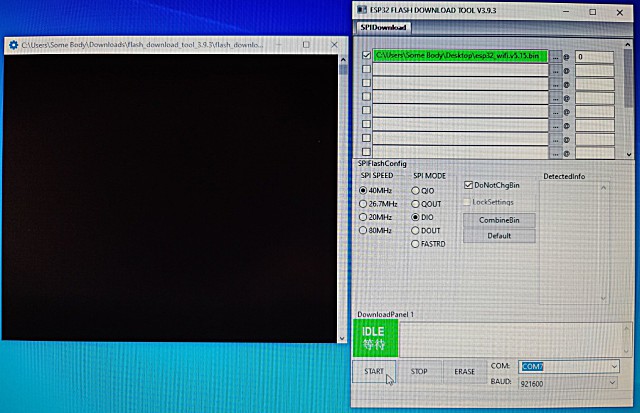Browse for file in the sixth row
The height and width of the screenshot is (413, 640).
pyautogui.click(x=555, y=126)
